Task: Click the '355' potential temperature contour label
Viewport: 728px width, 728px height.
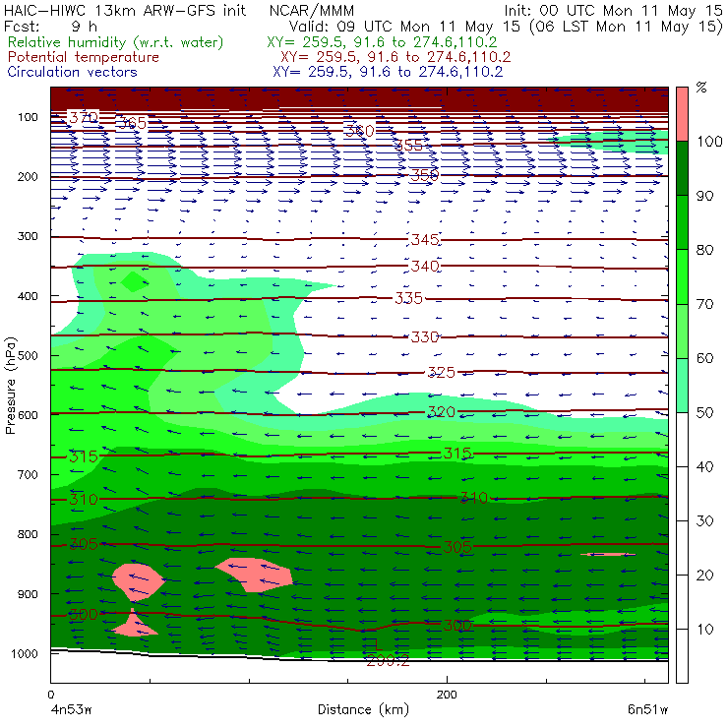Action: point(409,146)
